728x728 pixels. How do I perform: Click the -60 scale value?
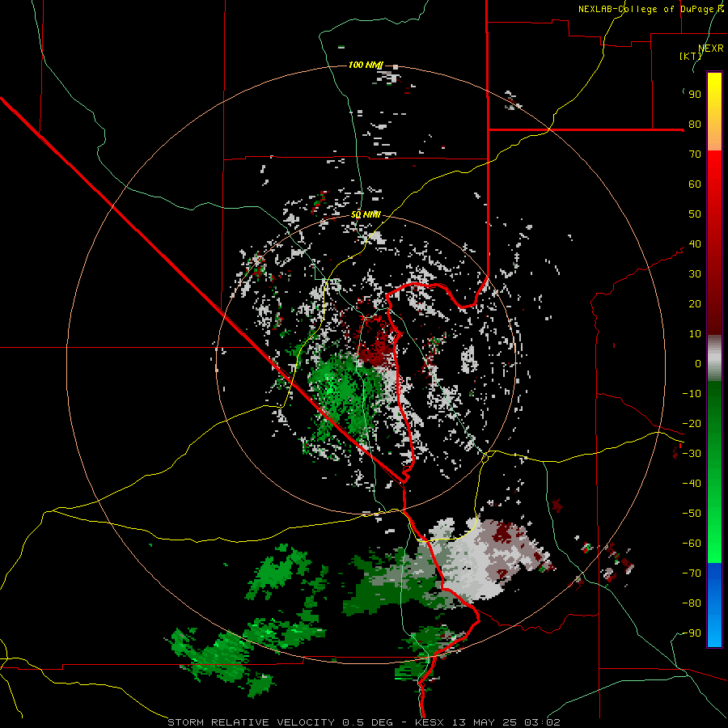[692, 544]
